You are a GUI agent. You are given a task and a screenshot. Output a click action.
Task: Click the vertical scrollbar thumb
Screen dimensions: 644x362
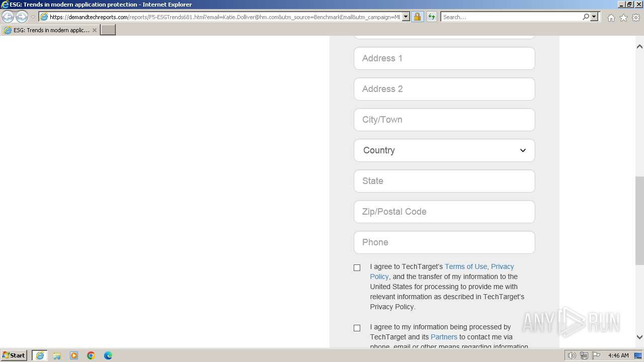[639, 220]
